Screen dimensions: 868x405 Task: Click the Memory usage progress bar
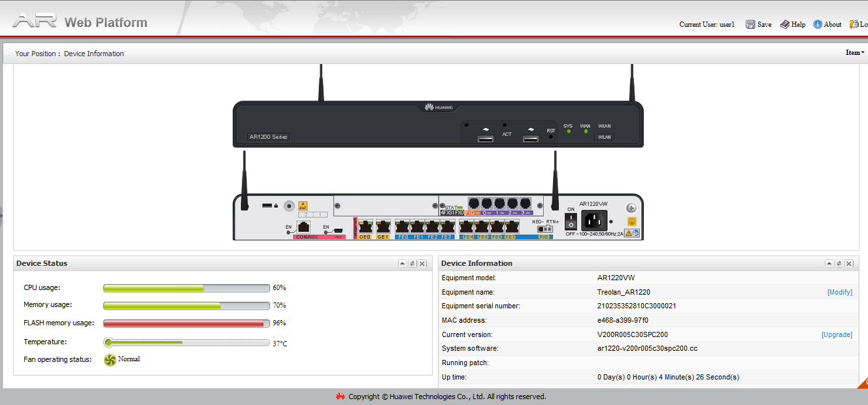[186, 306]
